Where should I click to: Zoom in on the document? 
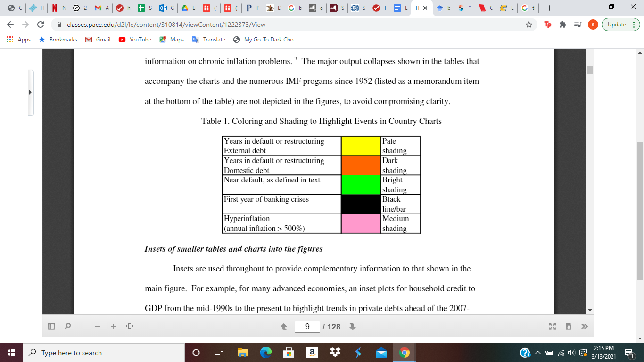coord(113,326)
